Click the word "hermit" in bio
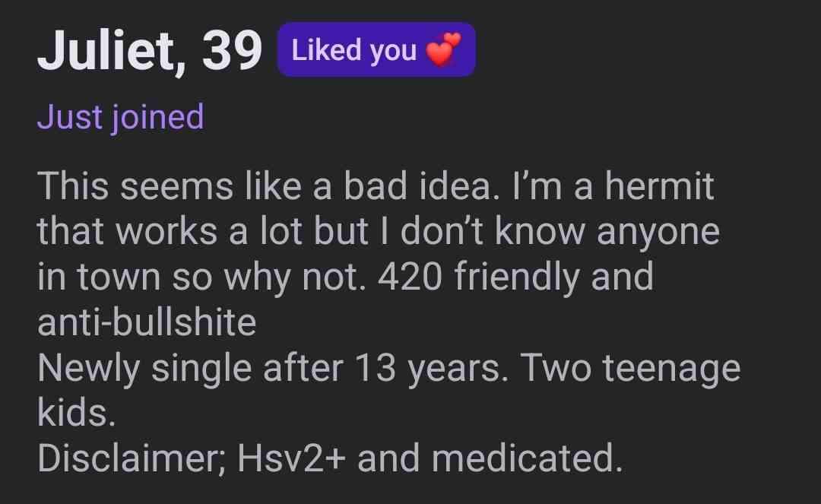This screenshot has width=821, height=504. pyautogui.click(x=659, y=185)
